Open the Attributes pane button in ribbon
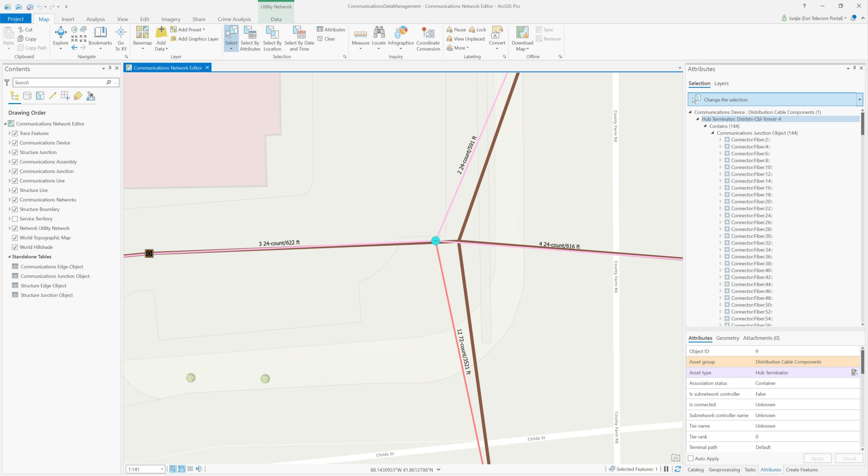This screenshot has height=476, width=868. (x=331, y=29)
